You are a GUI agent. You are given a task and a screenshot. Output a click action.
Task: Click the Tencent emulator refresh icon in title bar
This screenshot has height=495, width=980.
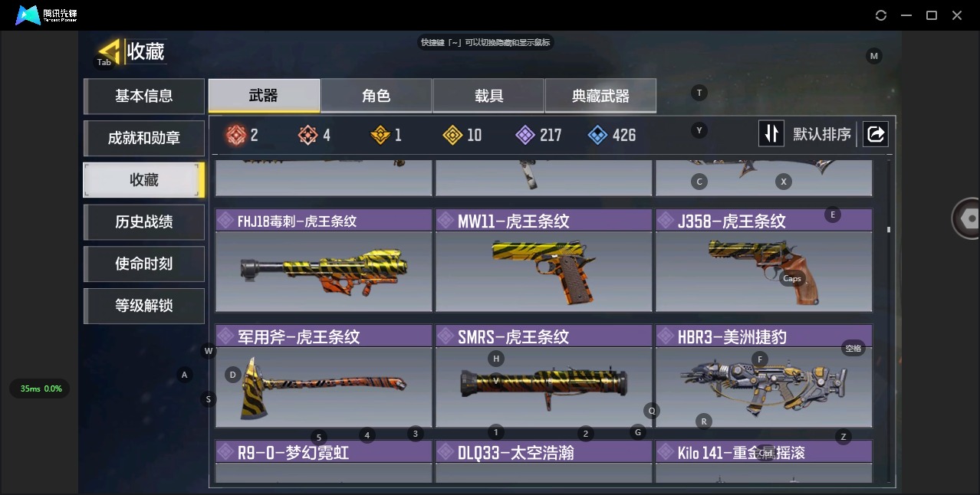point(881,15)
